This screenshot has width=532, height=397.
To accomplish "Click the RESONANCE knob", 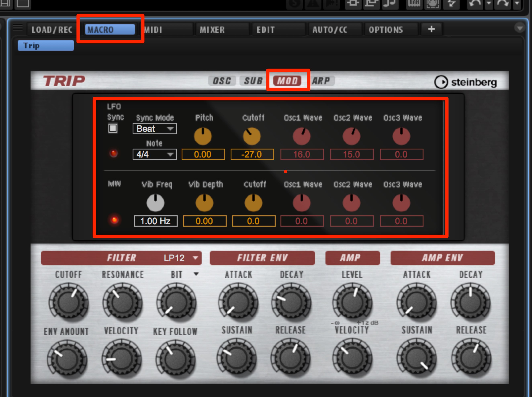I will pos(123,303).
